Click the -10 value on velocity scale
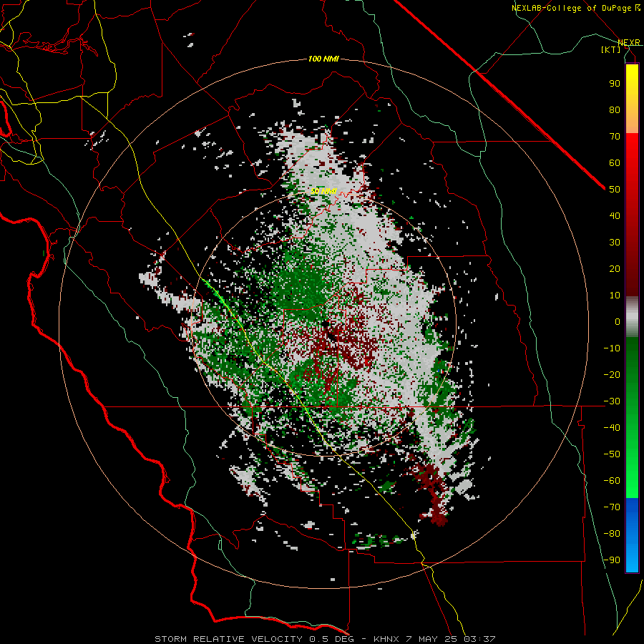Viewport: 644px width, 644px height. [x=612, y=348]
